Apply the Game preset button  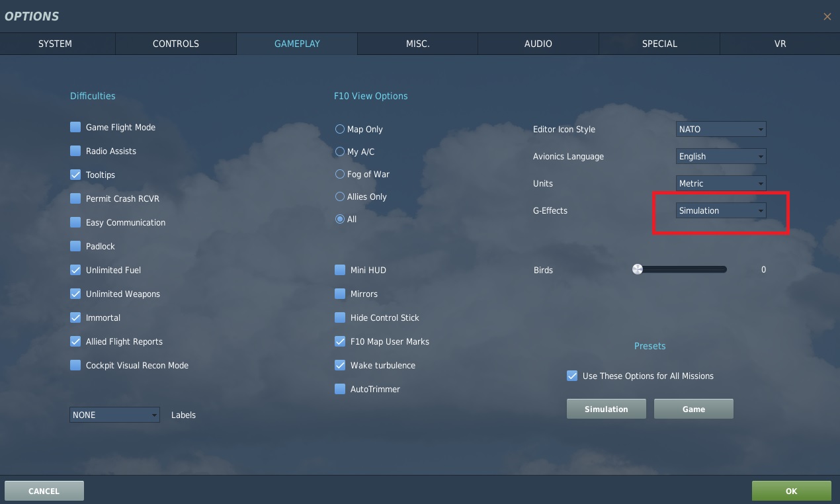pyautogui.click(x=694, y=409)
